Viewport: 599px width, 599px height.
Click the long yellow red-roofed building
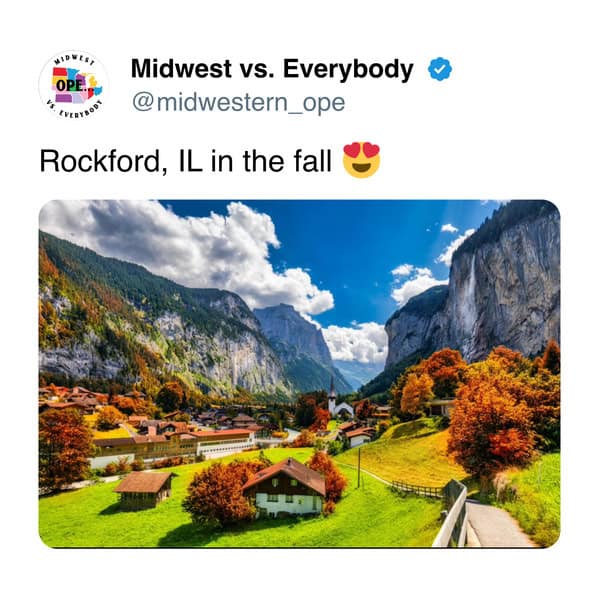pyautogui.click(x=174, y=445)
